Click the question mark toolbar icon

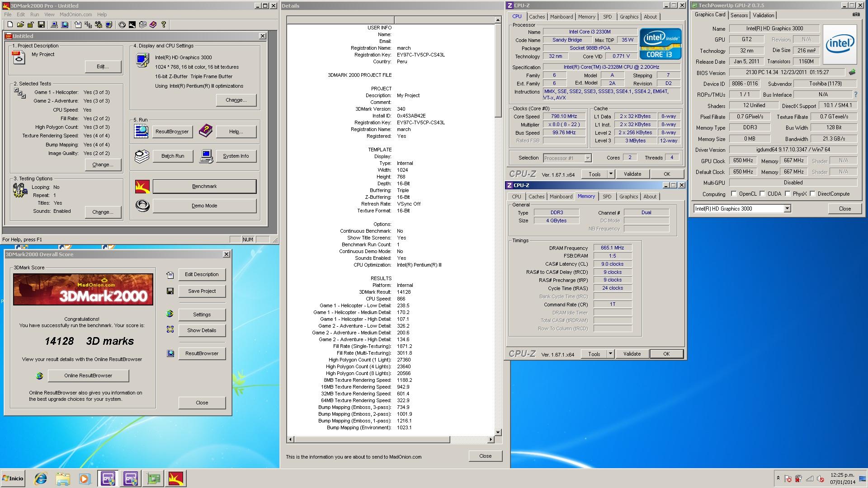pos(164,24)
